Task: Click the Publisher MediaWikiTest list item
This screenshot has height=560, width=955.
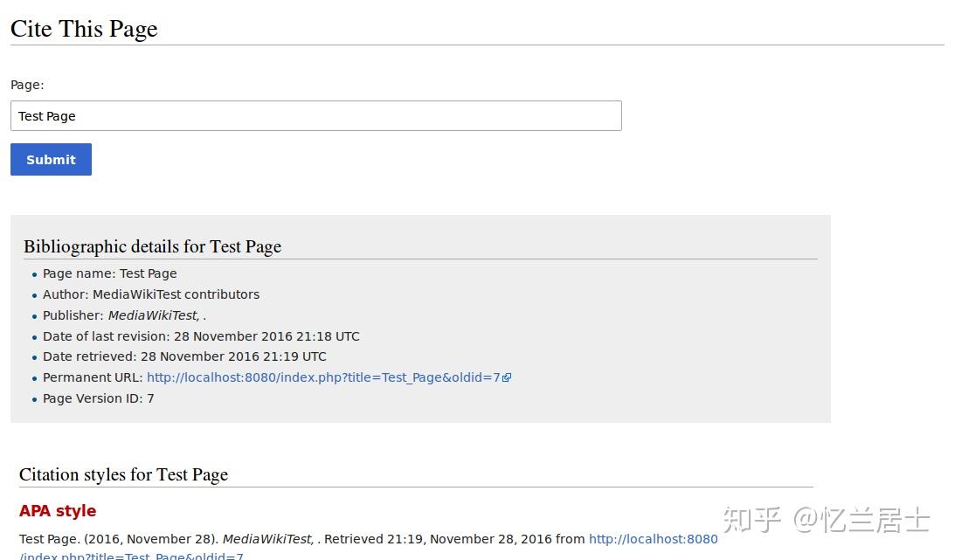Action: click(x=124, y=315)
